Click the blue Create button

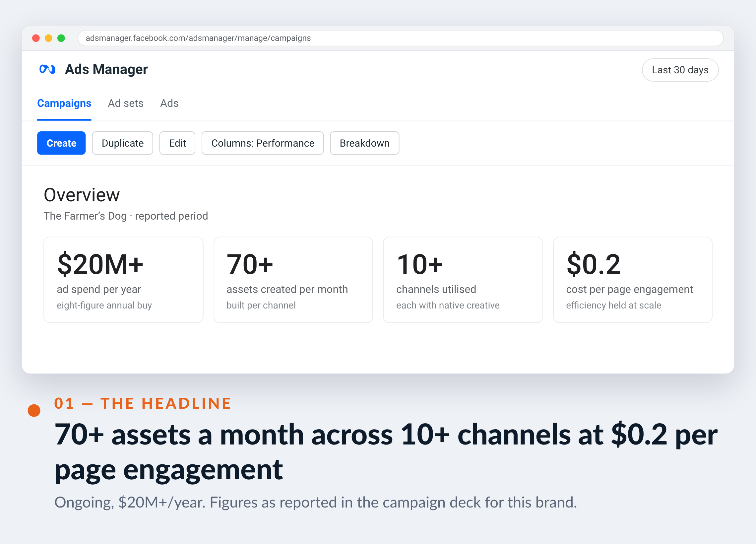pos(61,143)
